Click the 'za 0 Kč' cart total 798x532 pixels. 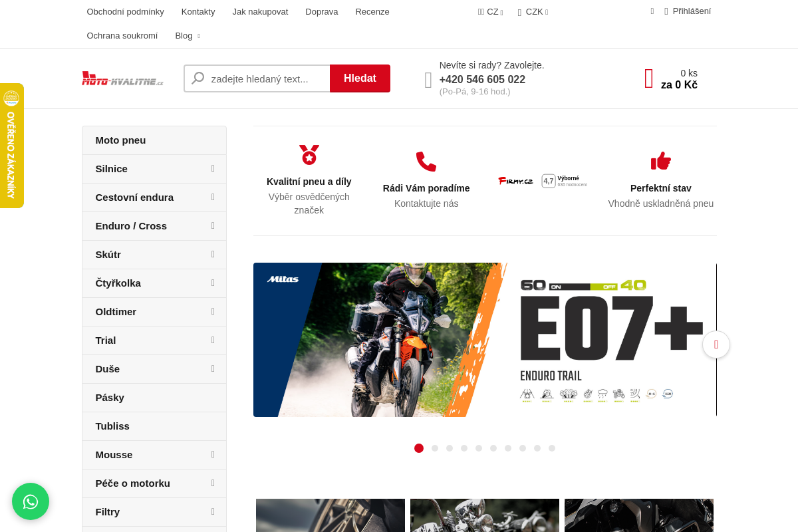point(679,85)
